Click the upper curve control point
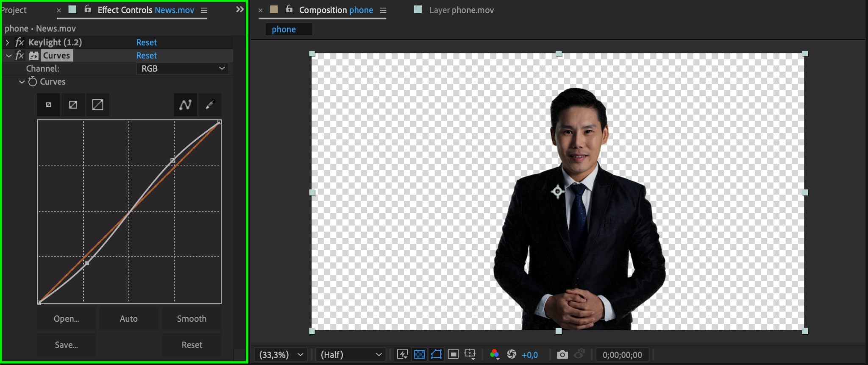 (x=172, y=160)
